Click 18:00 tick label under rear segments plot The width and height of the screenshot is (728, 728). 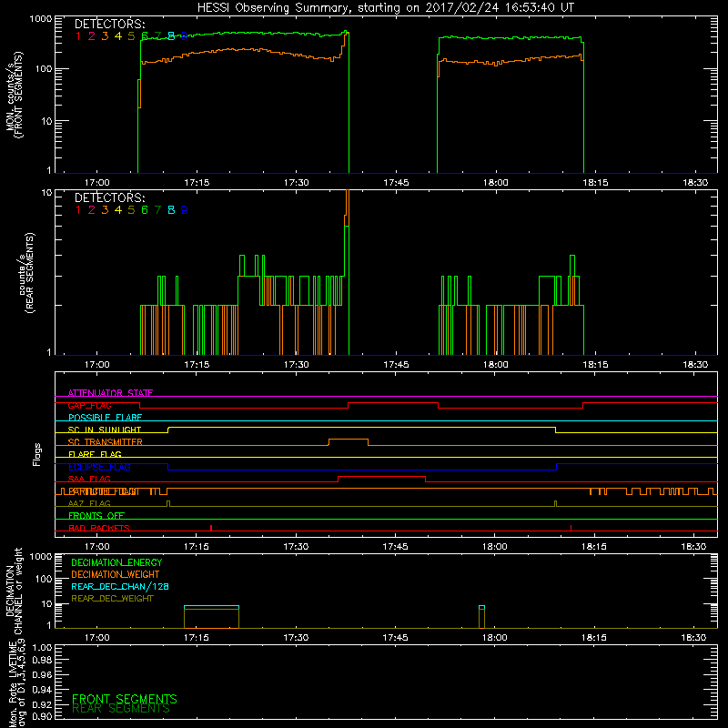coord(495,365)
